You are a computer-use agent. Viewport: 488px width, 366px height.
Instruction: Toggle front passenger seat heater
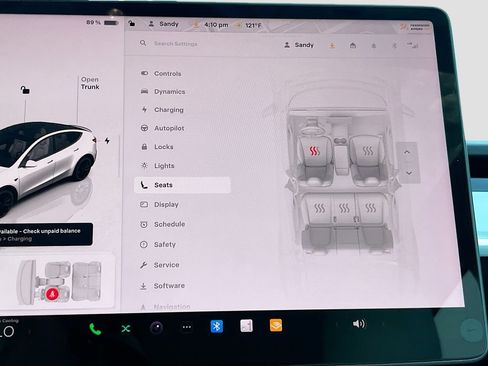(368, 151)
